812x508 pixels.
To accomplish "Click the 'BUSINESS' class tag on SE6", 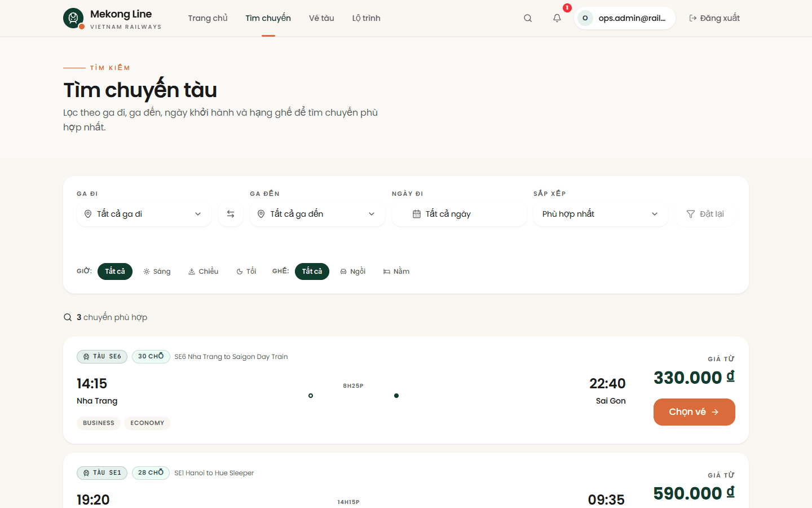I will click(x=99, y=423).
